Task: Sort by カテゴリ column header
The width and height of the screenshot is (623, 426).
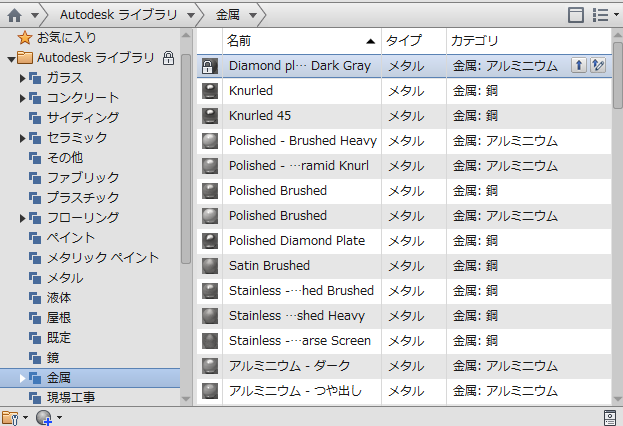Action: point(529,41)
